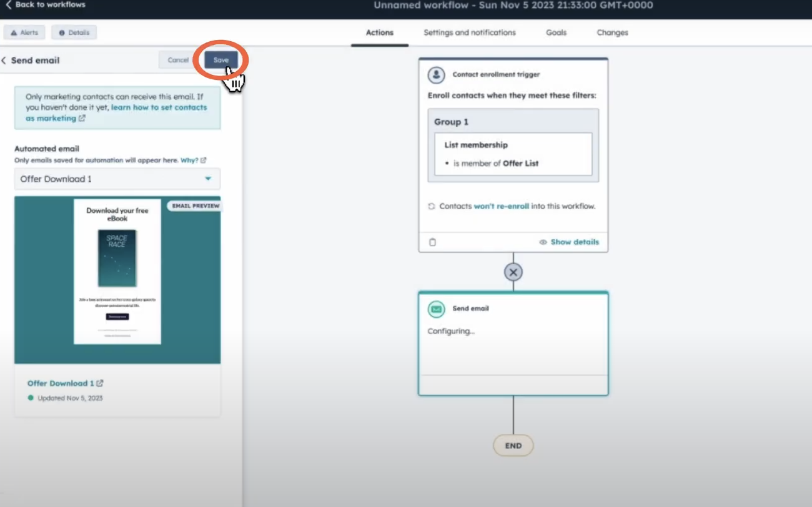Select the Send email action card

pos(513,343)
